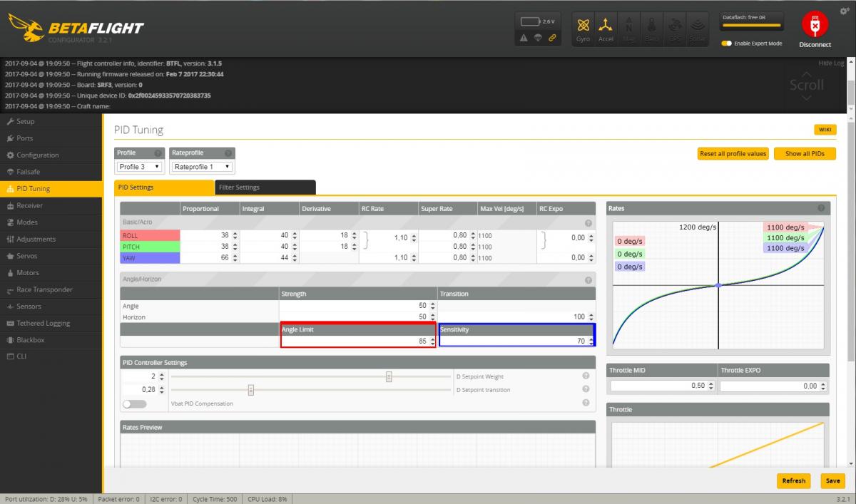This screenshot has width=856, height=504.
Task: Click the link icon under battery indicator
Action: [552, 38]
